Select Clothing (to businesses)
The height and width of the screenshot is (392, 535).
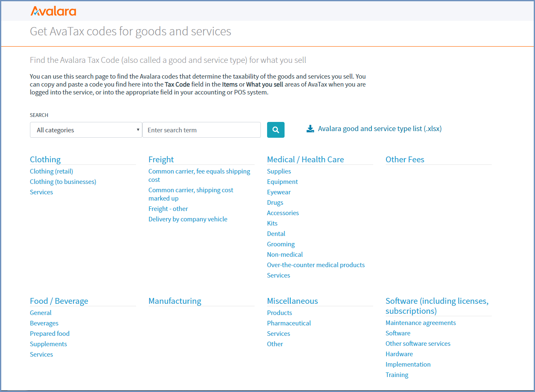tap(63, 182)
